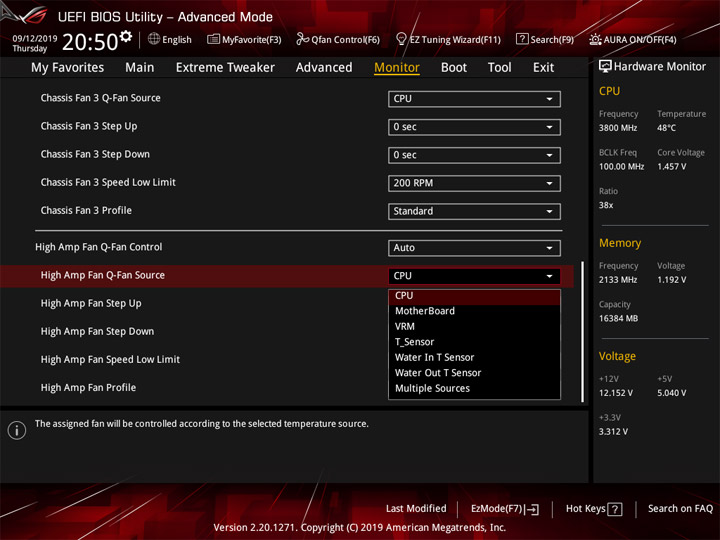Select High Amp Fan Q-Fan Source label
This screenshot has height=540, width=720.
point(102,276)
